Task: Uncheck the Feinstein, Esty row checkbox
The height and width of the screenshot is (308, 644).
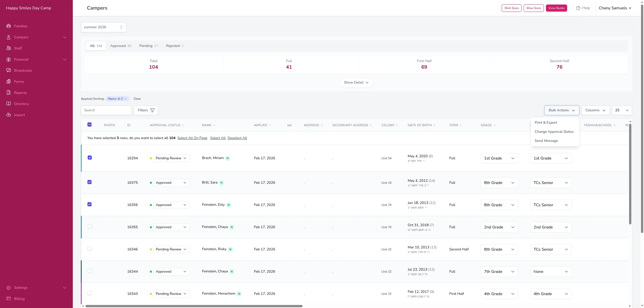Action: (x=89, y=204)
